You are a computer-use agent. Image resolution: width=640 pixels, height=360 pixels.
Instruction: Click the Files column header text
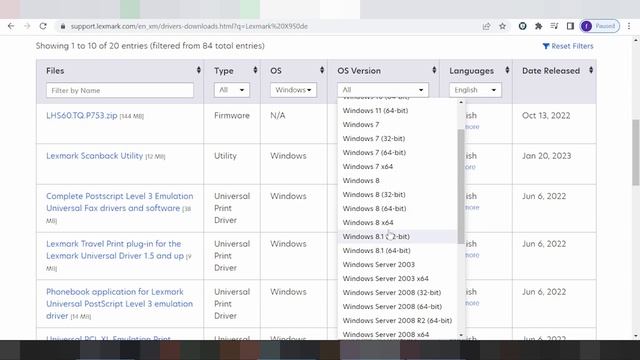point(55,71)
